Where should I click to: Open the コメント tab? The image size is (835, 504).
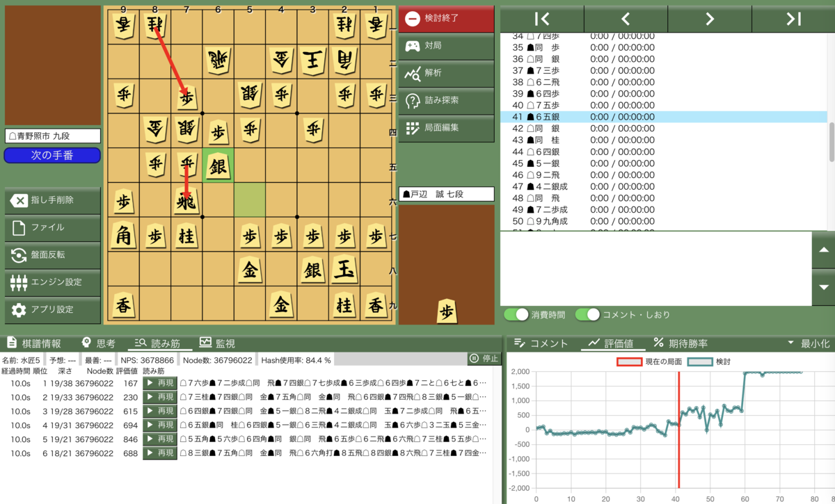[539, 342]
